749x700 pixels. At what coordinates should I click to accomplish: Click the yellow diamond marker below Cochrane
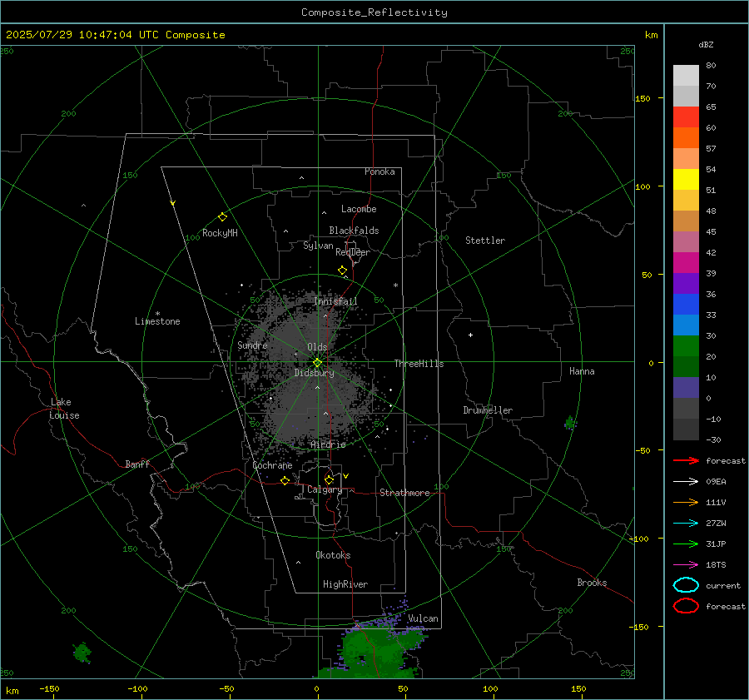point(285,480)
